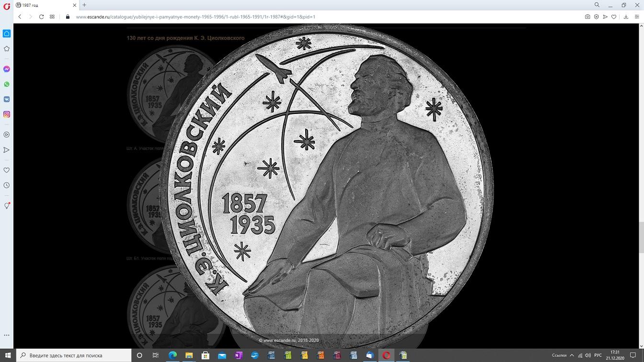Open Facebook Messenger in the sidebar
The width and height of the screenshot is (644, 362).
7,69
